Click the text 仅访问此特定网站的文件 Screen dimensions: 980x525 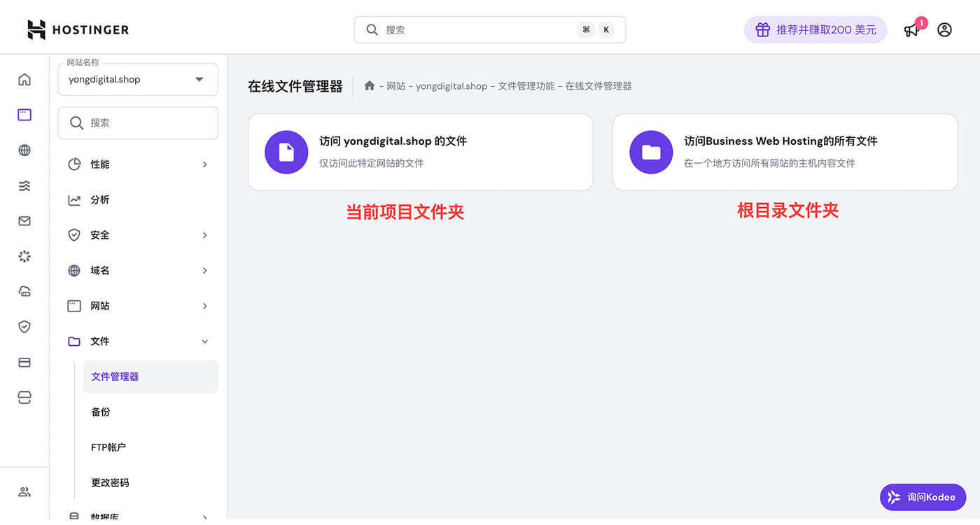372,163
